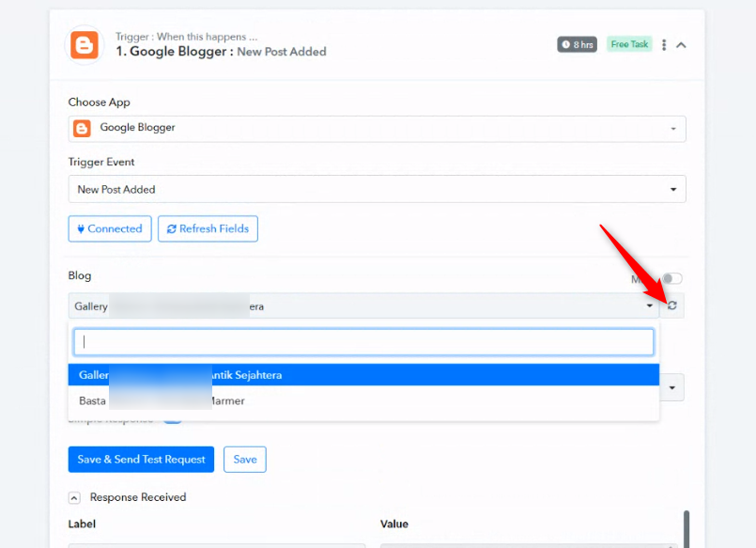The height and width of the screenshot is (548, 756).
Task: Collapse the trigger step with the chevron
Action: pyautogui.click(x=681, y=45)
